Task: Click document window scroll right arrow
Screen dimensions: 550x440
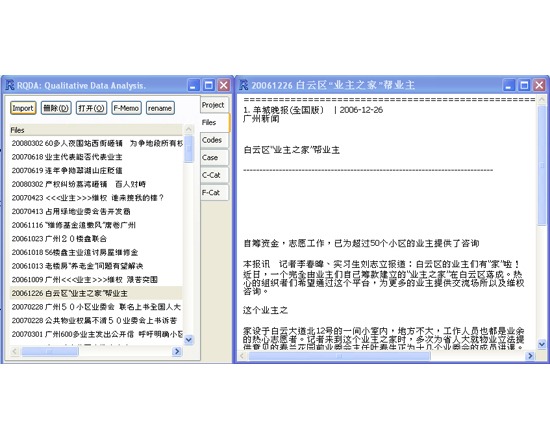Action: point(530,356)
